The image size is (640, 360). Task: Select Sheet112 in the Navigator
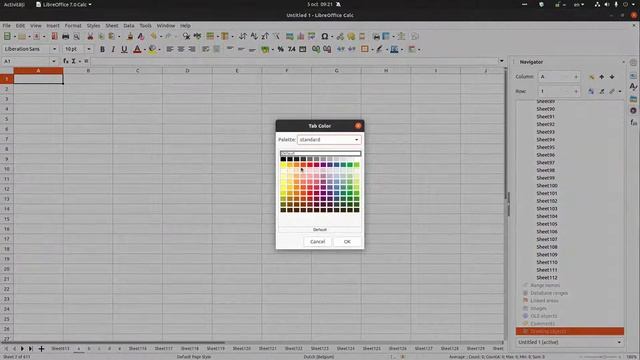click(547, 278)
